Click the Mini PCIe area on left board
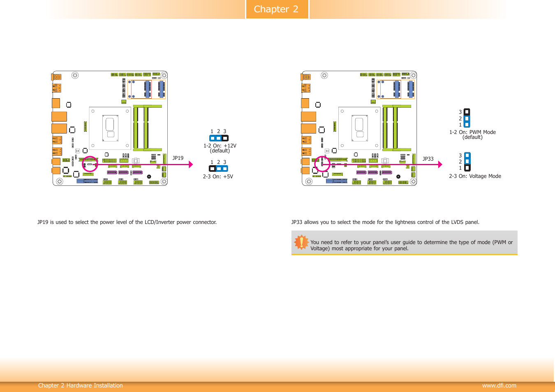Image resolution: width=555 pixels, height=392 pixels. coord(147,89)
